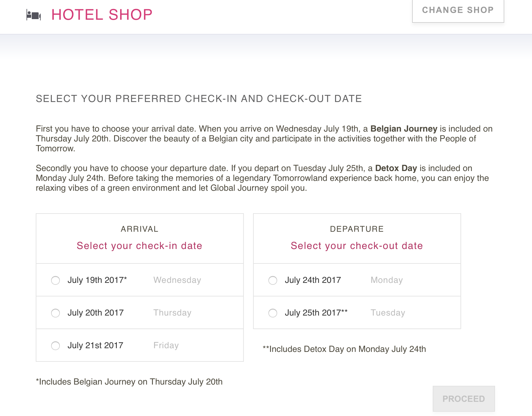Select July 21st 2017 arrival radio button
The width and height of the screenshot is (532, 416).
click(x=55, y=346)
